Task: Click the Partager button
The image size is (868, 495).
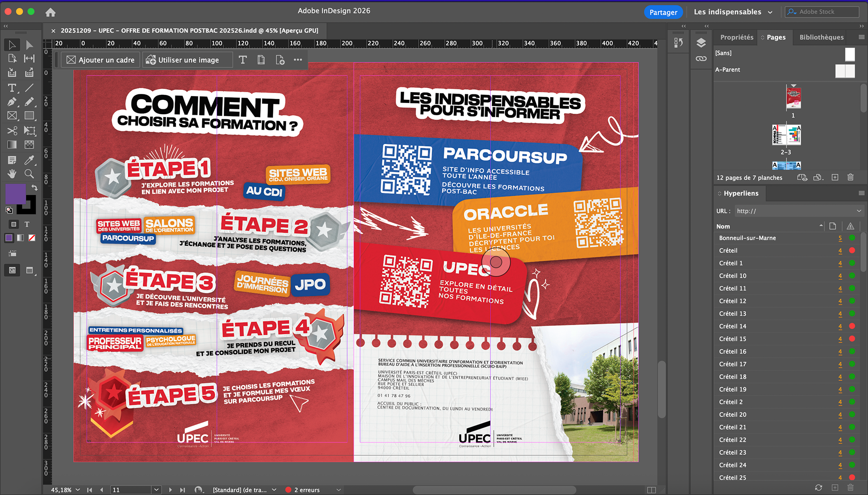Action: 663,12
